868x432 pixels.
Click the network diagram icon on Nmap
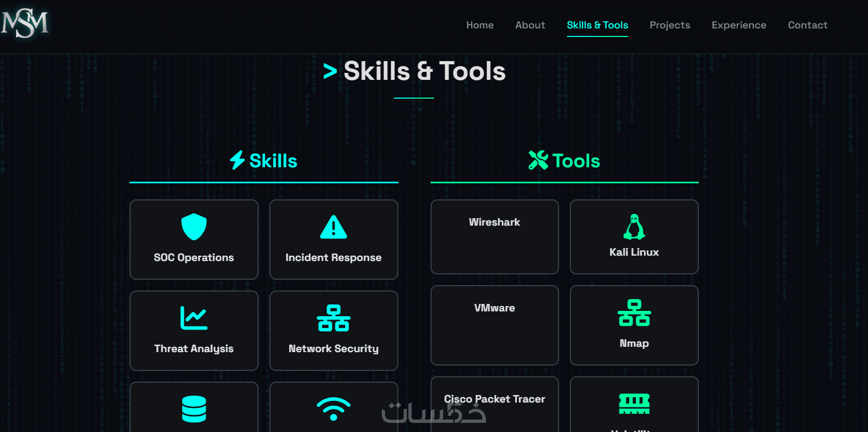(x=634, y=313)
